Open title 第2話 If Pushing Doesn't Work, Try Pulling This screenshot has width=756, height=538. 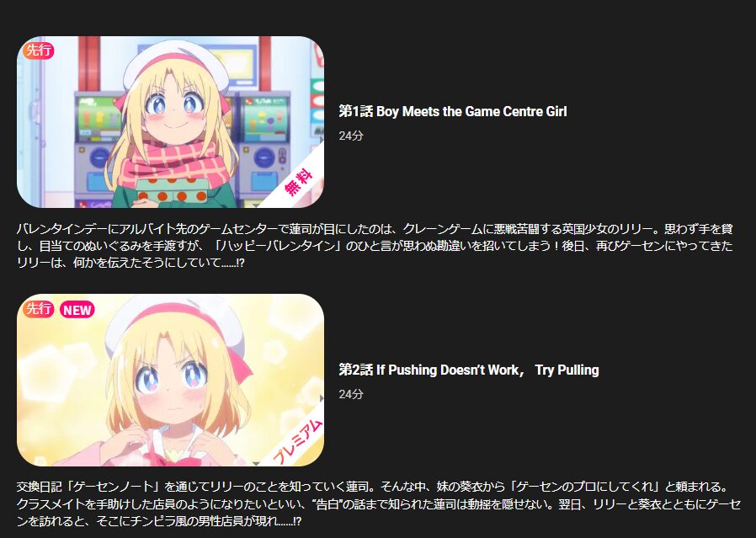click(x=469, y=370)
